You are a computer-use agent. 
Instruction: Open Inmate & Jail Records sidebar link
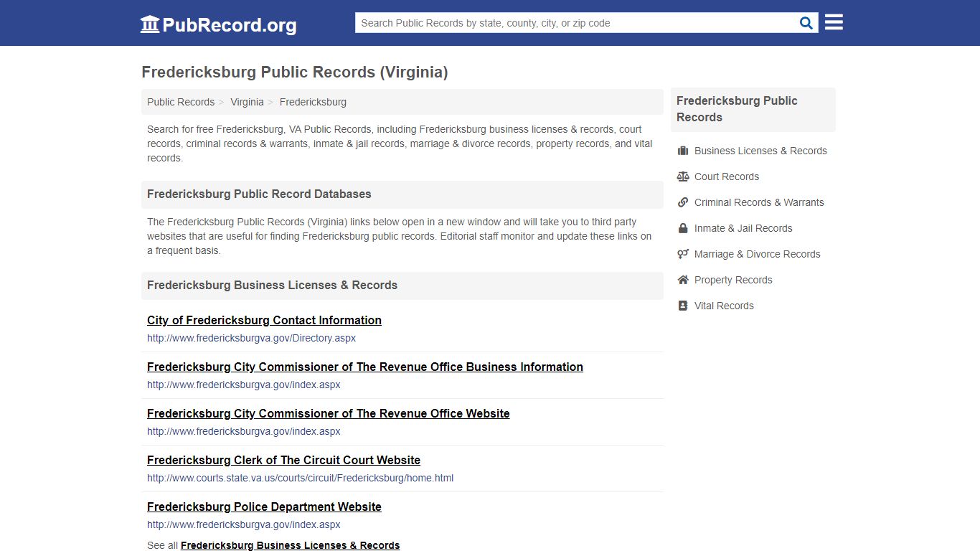[x=743, y=228]
